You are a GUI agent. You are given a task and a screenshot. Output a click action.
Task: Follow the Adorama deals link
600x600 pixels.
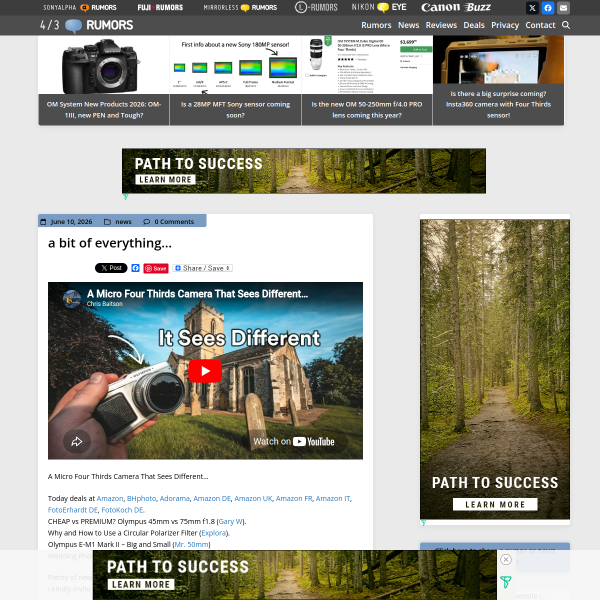[174, 499]
